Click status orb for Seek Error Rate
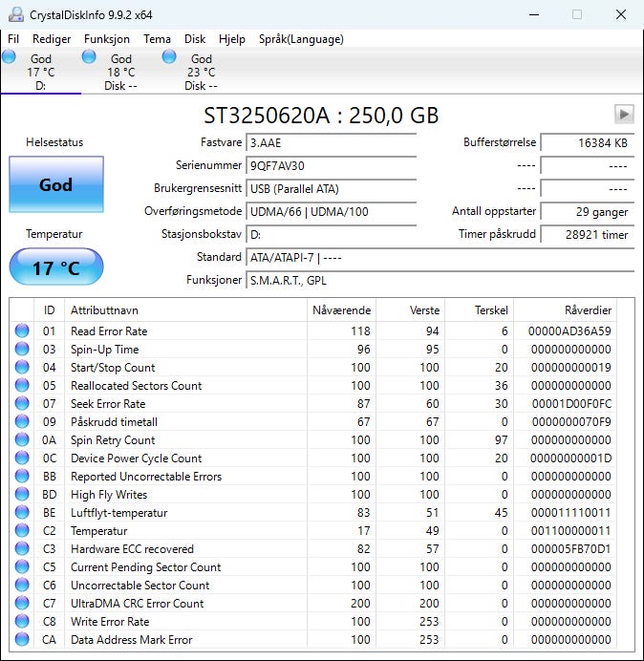This screenshot has width=644, height=661. coord(22,403)
